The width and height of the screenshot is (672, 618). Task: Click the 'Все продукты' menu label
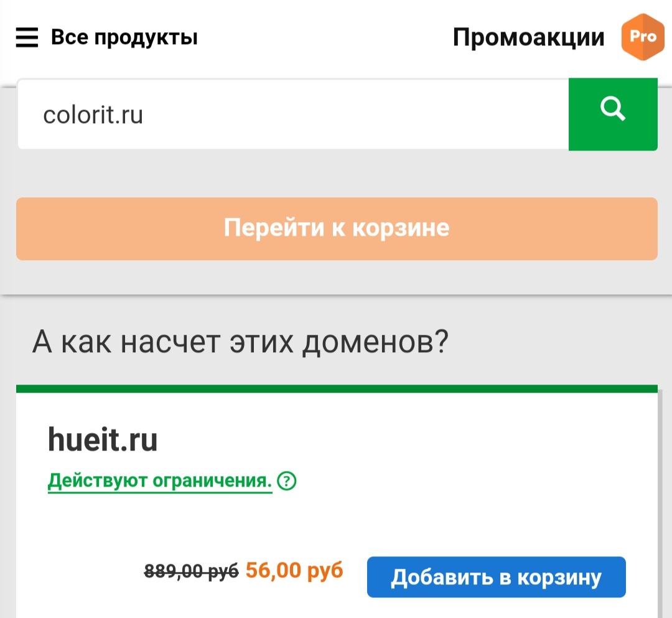pos(124,37)
